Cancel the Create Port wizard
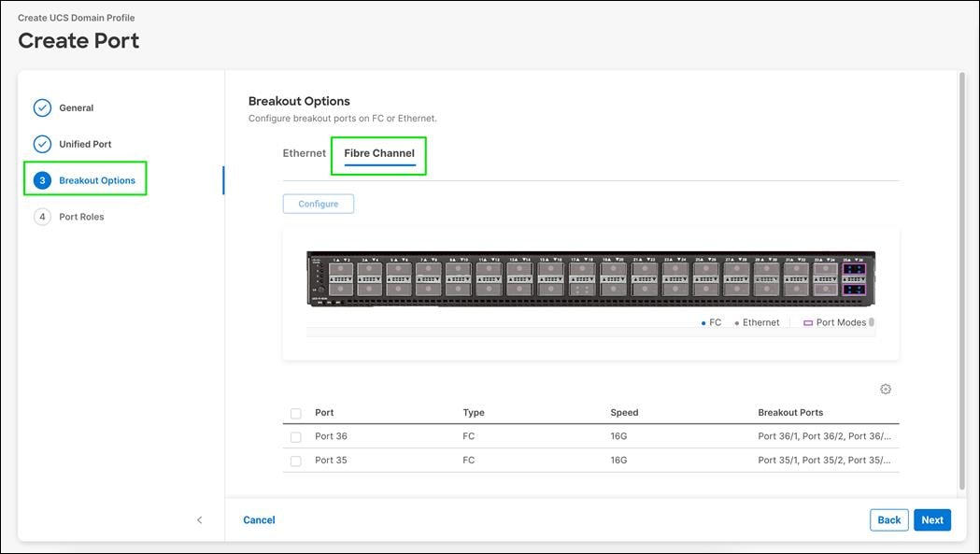Image resolution: width=980 pixels, height=554 pixels. (259, 519)
